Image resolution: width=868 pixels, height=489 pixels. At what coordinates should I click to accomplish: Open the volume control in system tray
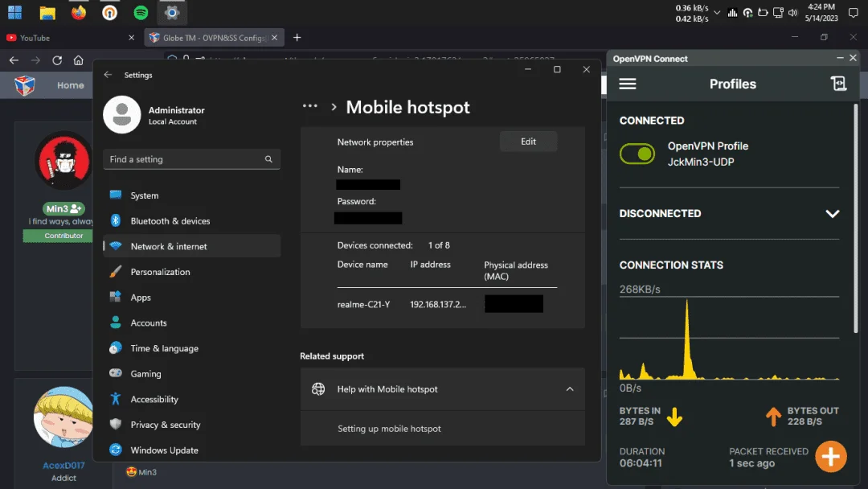(792, 13)
